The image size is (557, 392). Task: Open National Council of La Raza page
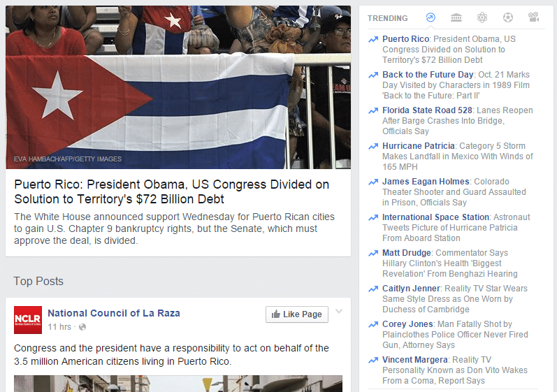coord(114,313)
